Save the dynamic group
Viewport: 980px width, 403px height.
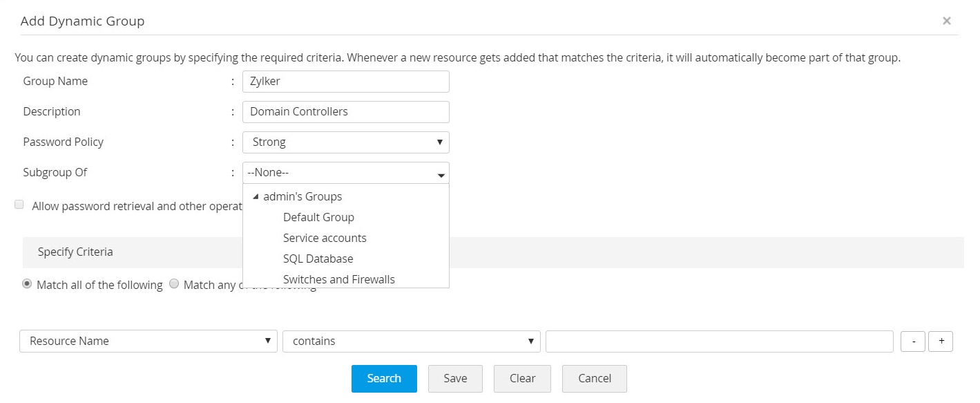coord(455,379)
